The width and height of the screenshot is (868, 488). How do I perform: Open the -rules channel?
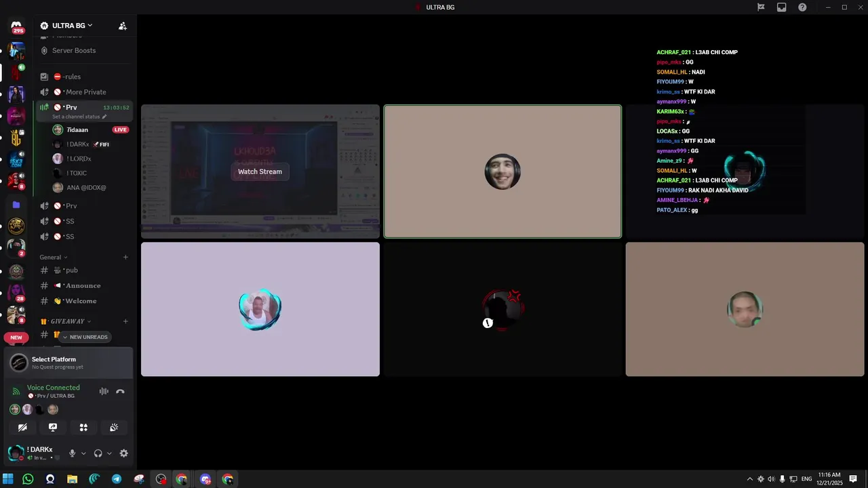84,77
